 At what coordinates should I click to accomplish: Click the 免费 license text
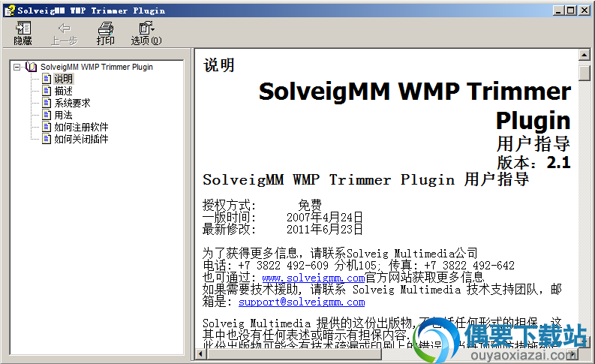click(x=310, y=206)
